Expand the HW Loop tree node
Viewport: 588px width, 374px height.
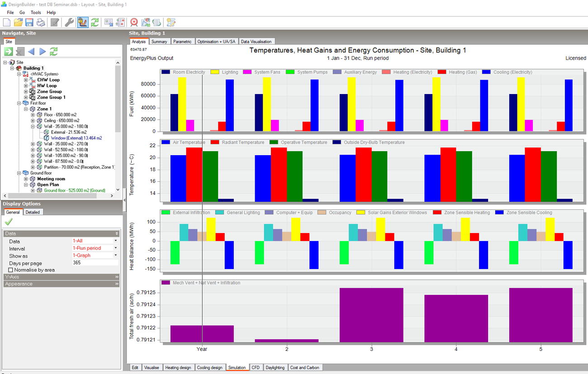[x=26, y=86]
